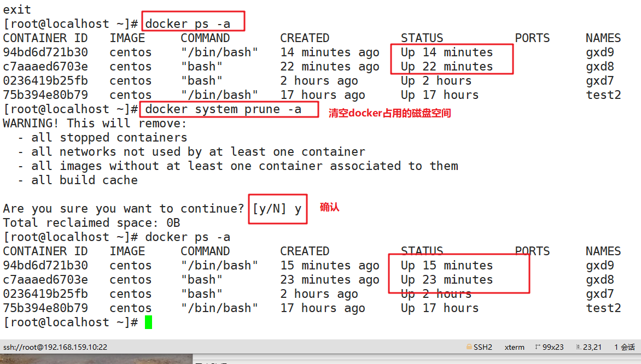
Task: Click the 'exit' line at top
Action: [17, 9]
